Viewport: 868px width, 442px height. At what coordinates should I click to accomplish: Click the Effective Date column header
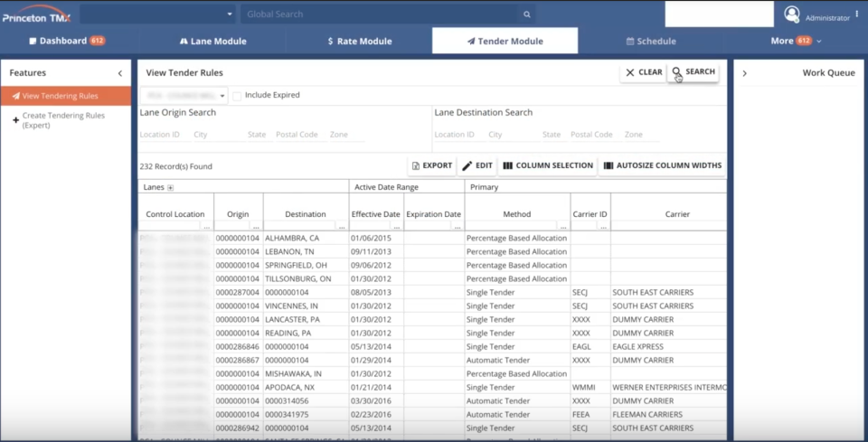376,214
